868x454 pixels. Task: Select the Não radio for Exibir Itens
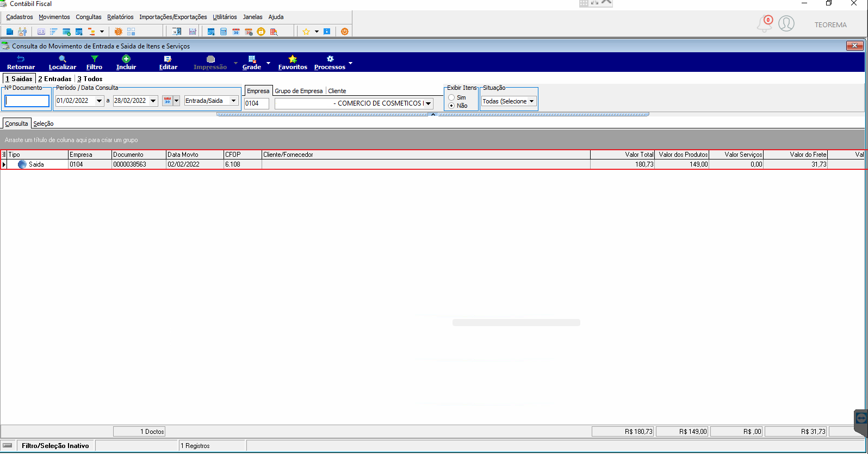point(451,106)
